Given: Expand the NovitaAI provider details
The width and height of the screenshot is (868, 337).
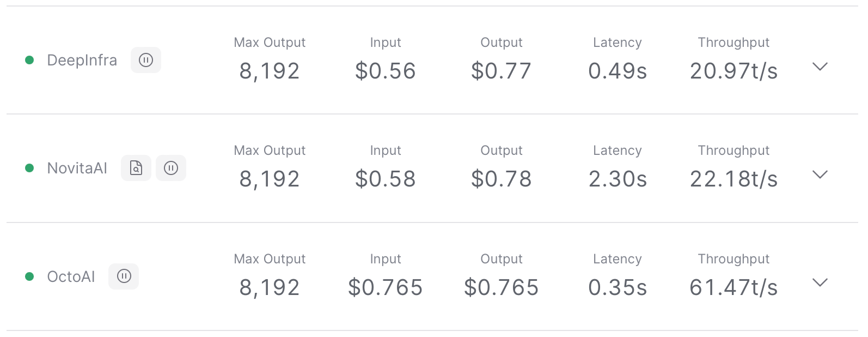Looking at the screenshot, I should click(x=820, y=174).
